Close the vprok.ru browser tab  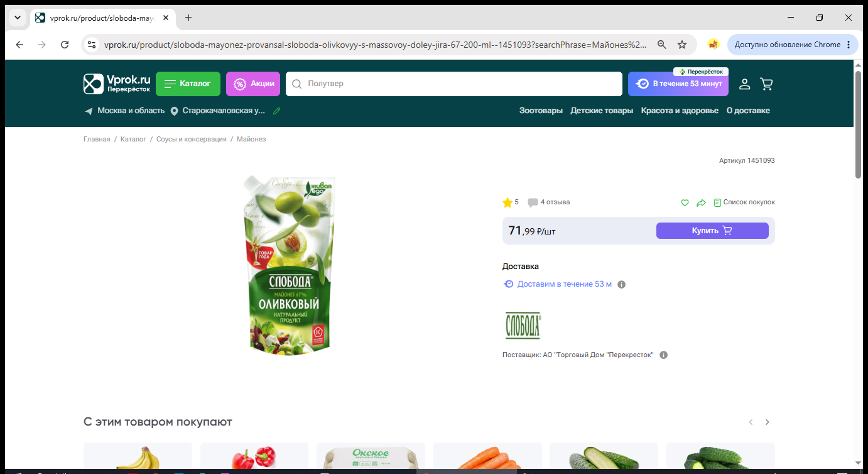coord(166,18)
